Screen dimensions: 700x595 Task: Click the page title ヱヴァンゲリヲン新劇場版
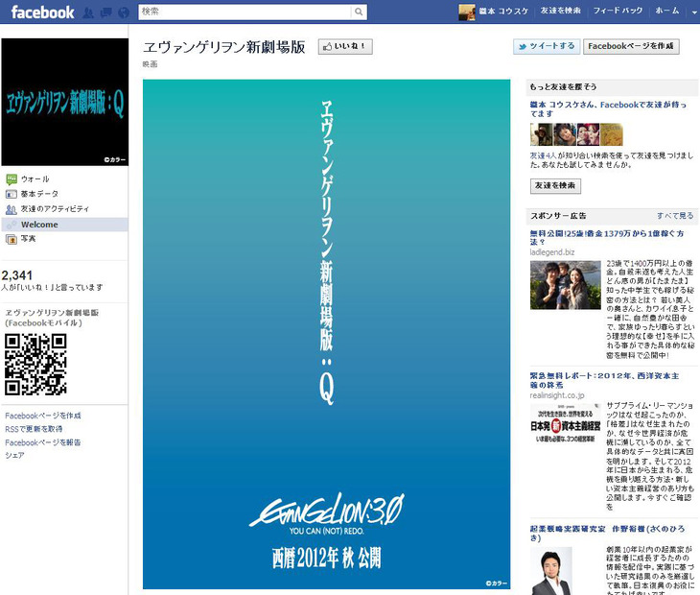(224, 47)
